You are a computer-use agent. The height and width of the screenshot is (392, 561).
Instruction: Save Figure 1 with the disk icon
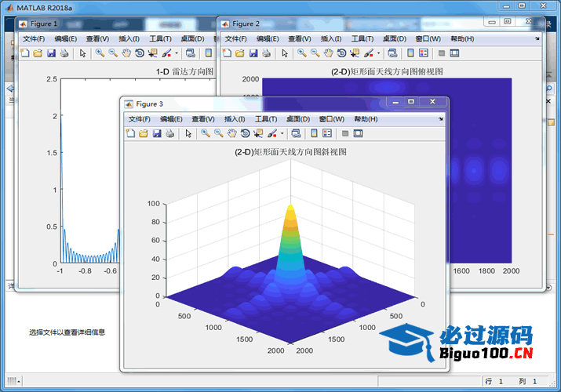pyautogui.click(x=51, y=53)
